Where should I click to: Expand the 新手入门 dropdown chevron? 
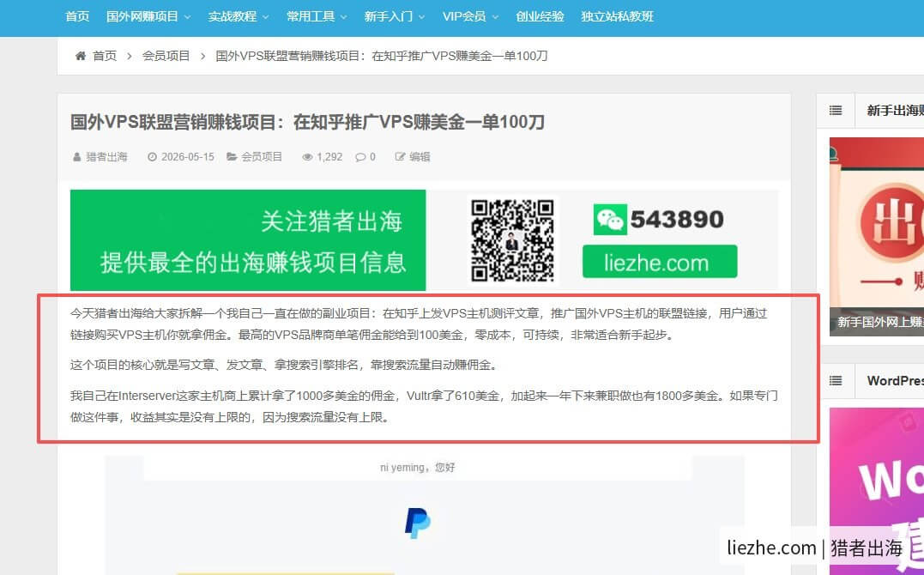(421, 17)
